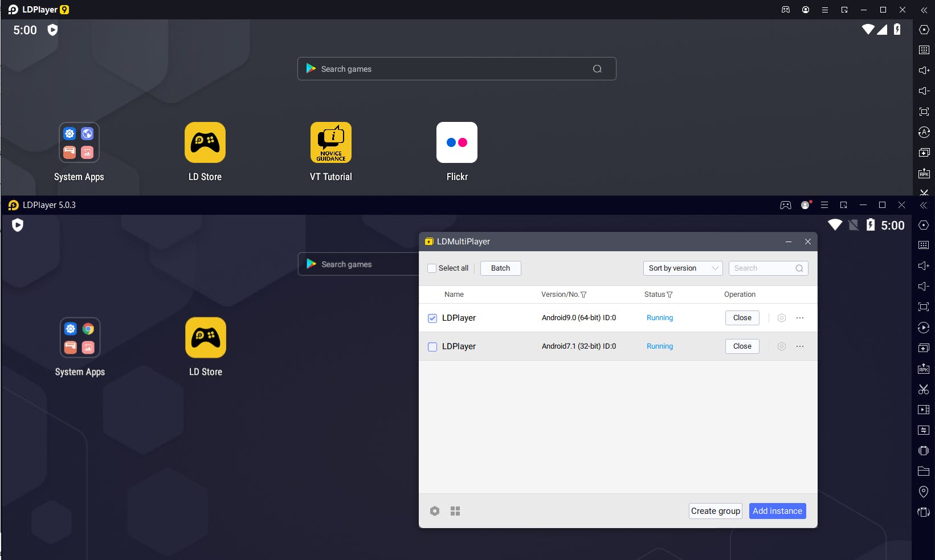Collapse the sidebar of the LDPlayer 5.0.3 window
Viewport: 935px width, 560px height.
coord(924,205)
